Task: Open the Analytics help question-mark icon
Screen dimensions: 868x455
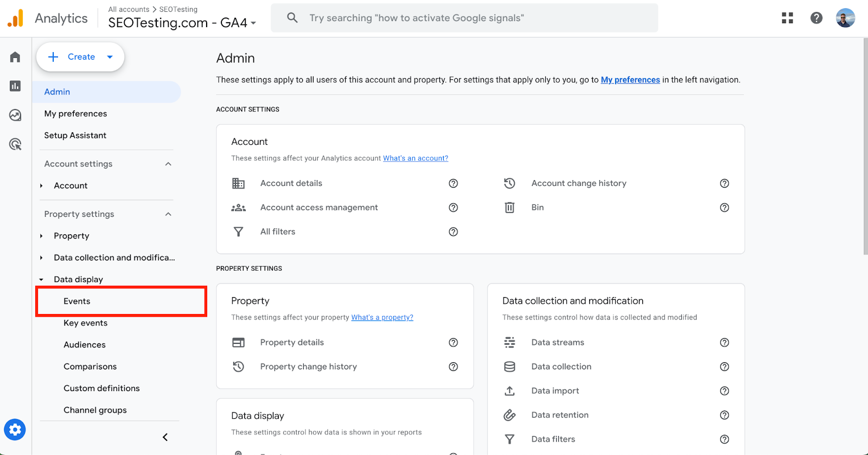Action: 816,17
